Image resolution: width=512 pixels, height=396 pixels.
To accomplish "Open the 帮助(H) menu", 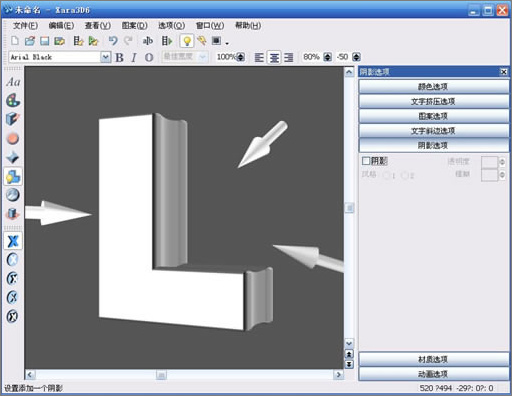I will 248,25.
